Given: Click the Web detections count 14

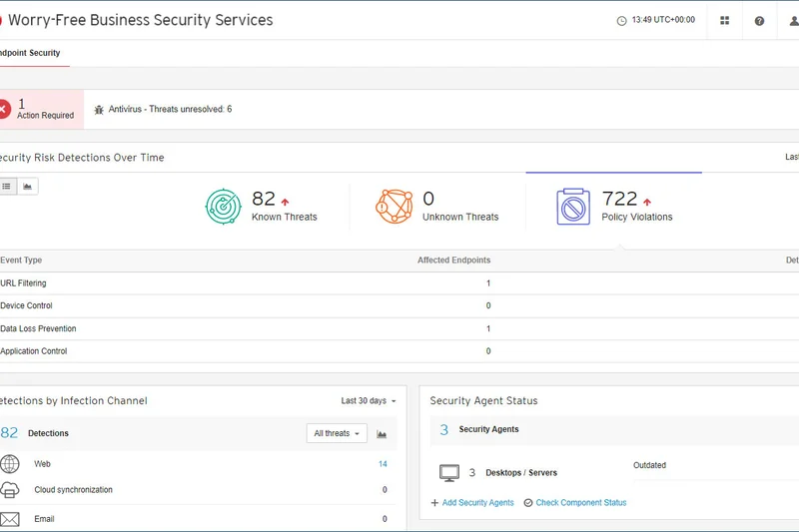Looking at the screenshot, I should coord(383,464).
